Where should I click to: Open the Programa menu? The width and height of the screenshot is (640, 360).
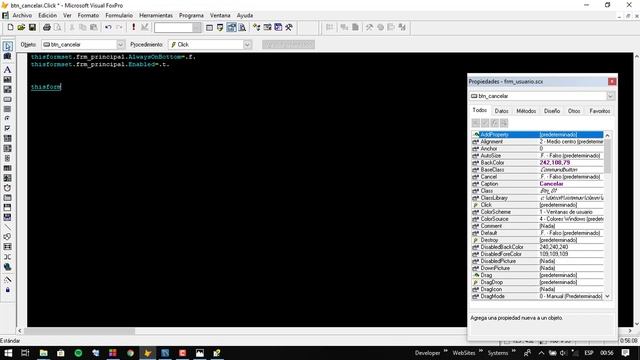(x=191, y=15)
